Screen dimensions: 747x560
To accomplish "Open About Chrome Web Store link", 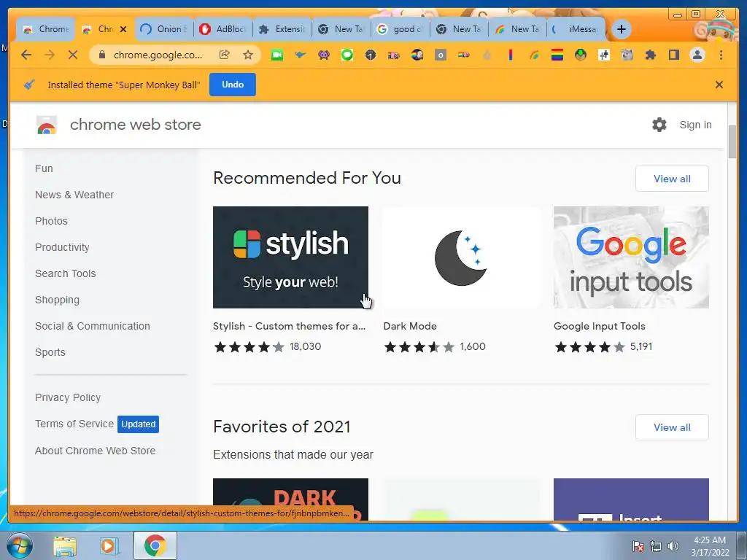I will 96,451.
